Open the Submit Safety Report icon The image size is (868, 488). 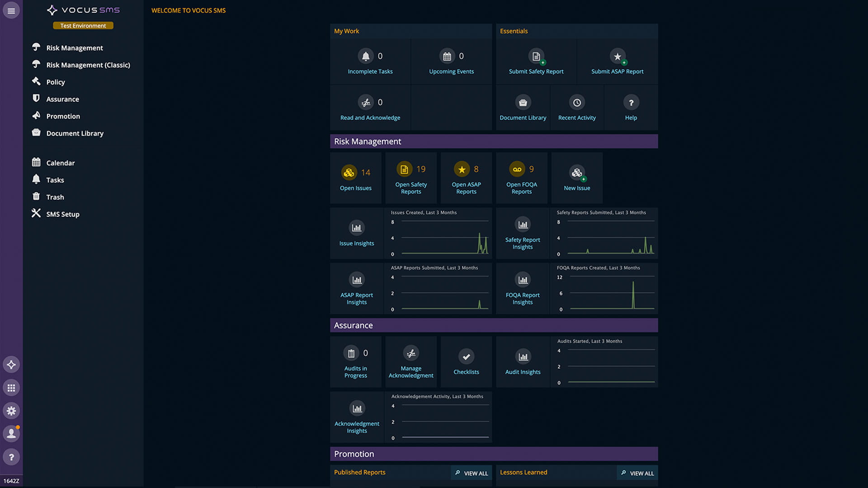coord(536,56)
